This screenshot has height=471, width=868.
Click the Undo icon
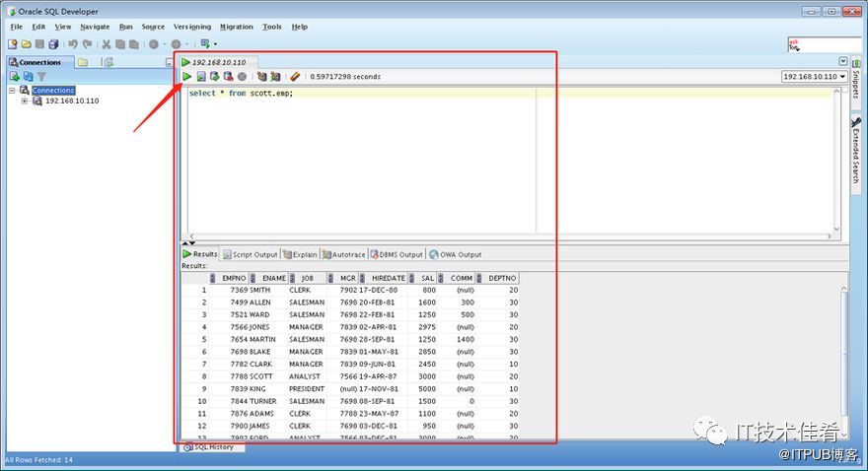coord(73,43)
